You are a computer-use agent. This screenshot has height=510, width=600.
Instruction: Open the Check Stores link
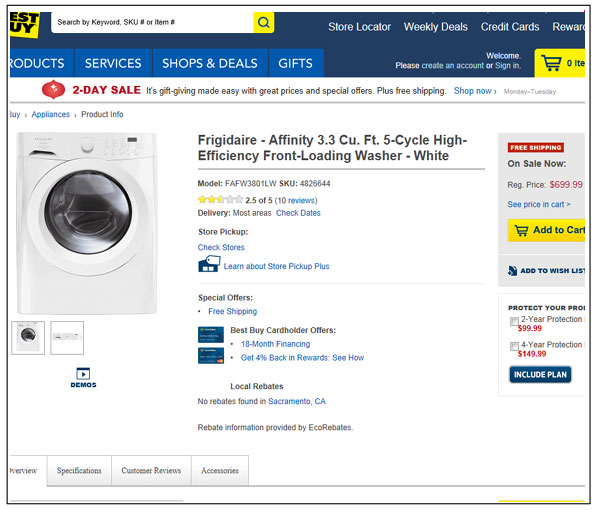(x=221, y=247)
